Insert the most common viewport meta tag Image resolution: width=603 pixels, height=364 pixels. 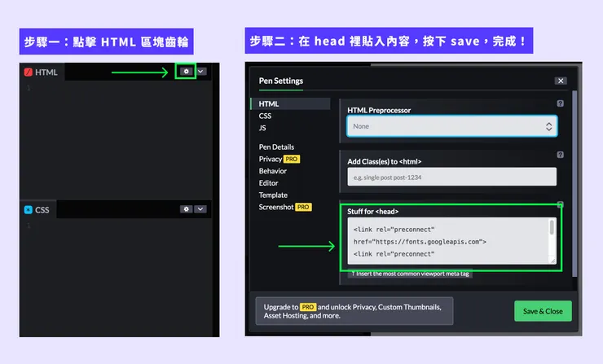point(411,274)
